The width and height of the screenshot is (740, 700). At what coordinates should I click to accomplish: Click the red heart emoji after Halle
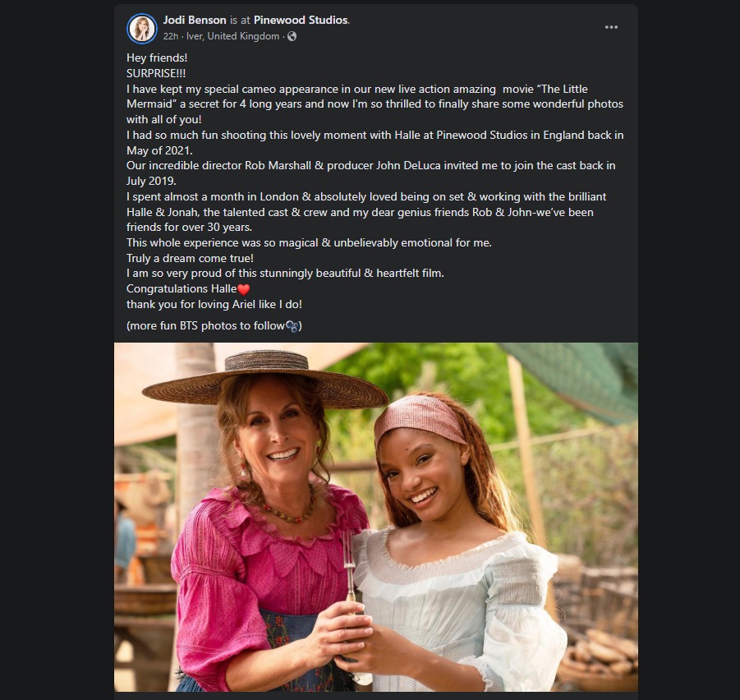point(242,289)
